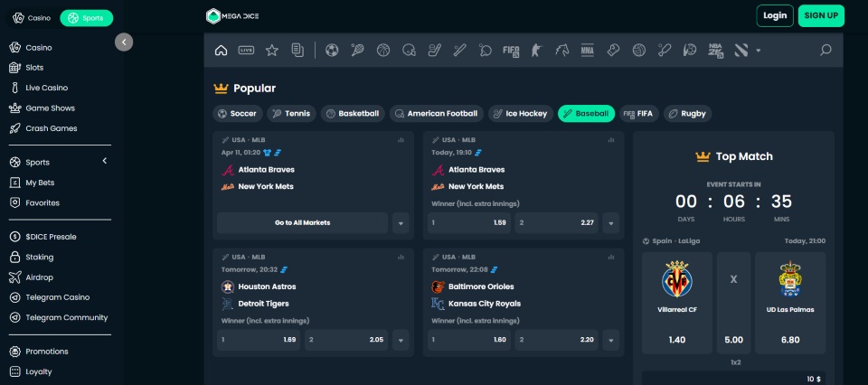This screenshot has height=385, width=868.
Task: Open Crash Games in the sidebar
Action: coord(51,128)
